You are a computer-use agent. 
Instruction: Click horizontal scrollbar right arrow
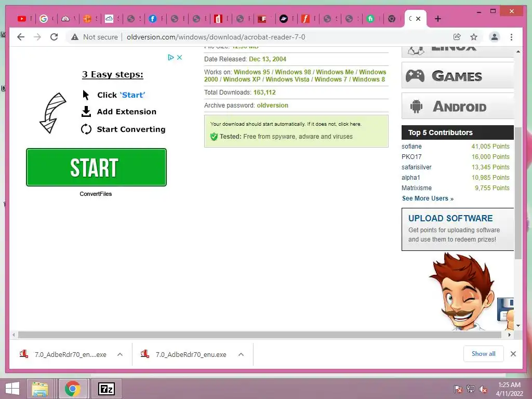[x=509, y=335]
